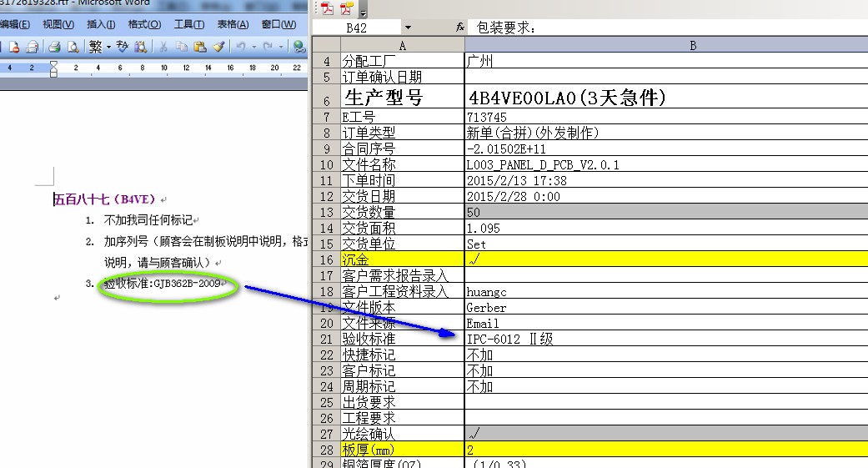The width and height of the screenshot is (868, 468).
Task: Select row 28 header in Excel
Action: tap(327, 450)
